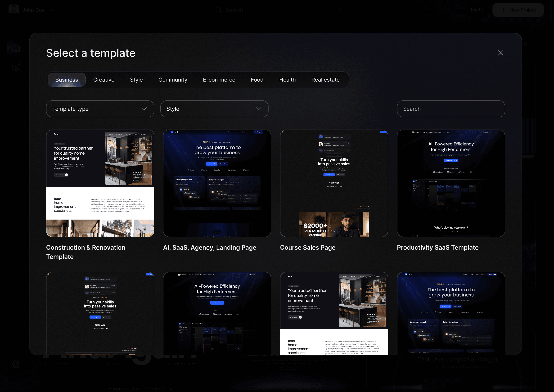554x392 pixels.
Task: Expand the Template type dropdown
Action: pyautogui.click(x=100, y=109)
